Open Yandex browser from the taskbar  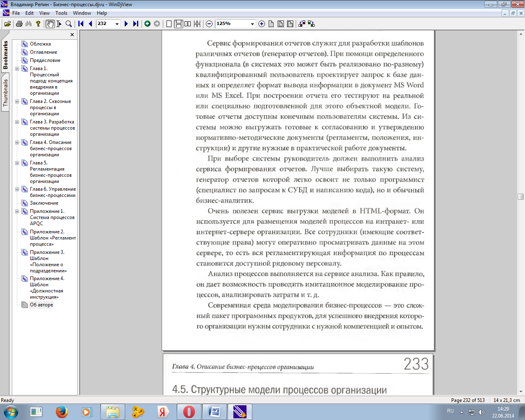point(163,412)
